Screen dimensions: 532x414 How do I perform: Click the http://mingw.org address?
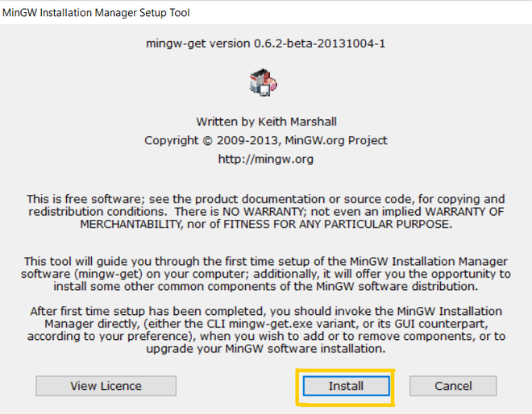(x=265, y=159)
